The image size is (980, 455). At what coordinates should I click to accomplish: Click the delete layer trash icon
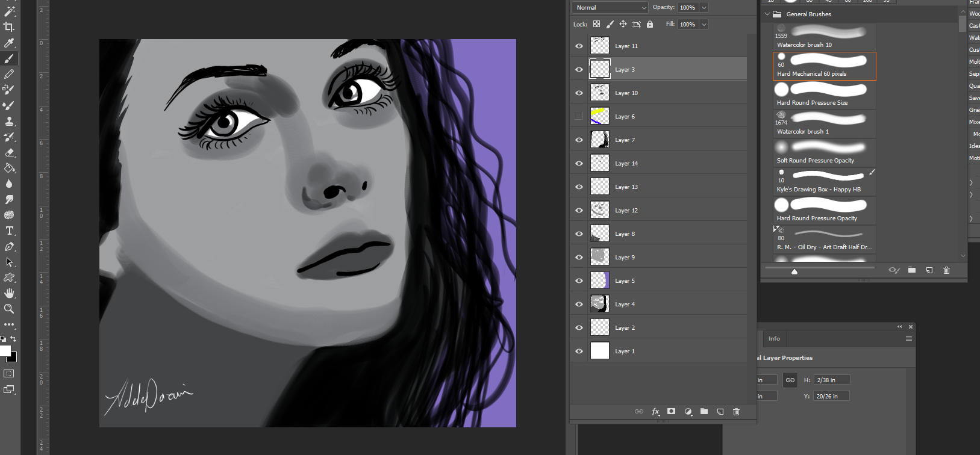tap(736, 412)
